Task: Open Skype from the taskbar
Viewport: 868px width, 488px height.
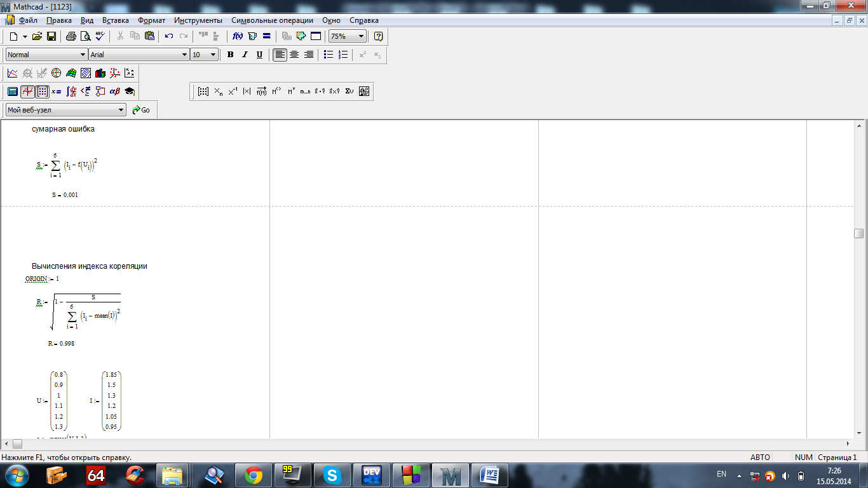Action: 332,475
